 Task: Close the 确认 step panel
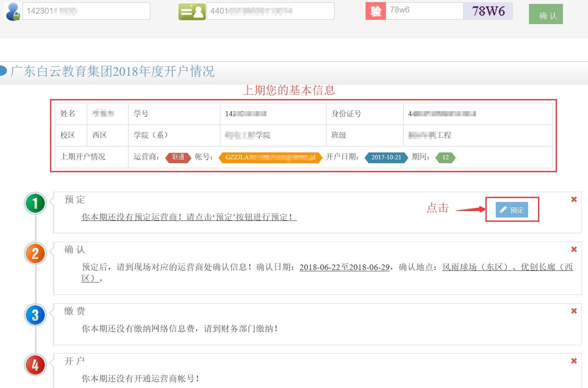[574, 249]
